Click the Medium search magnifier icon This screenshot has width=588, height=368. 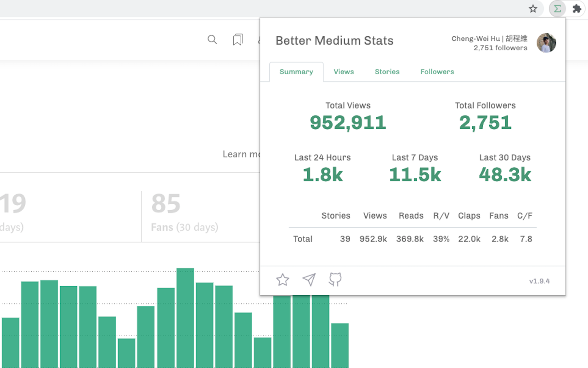coord(212,40)
